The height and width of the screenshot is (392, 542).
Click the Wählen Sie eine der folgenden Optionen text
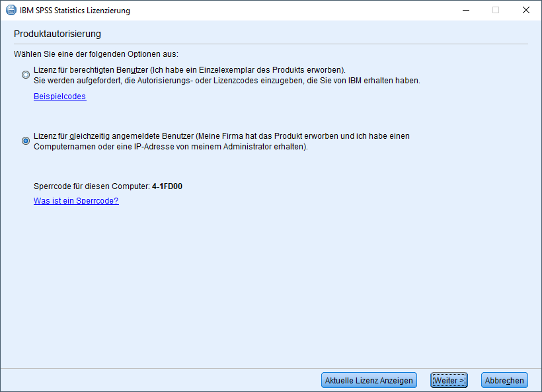[96, 54]
